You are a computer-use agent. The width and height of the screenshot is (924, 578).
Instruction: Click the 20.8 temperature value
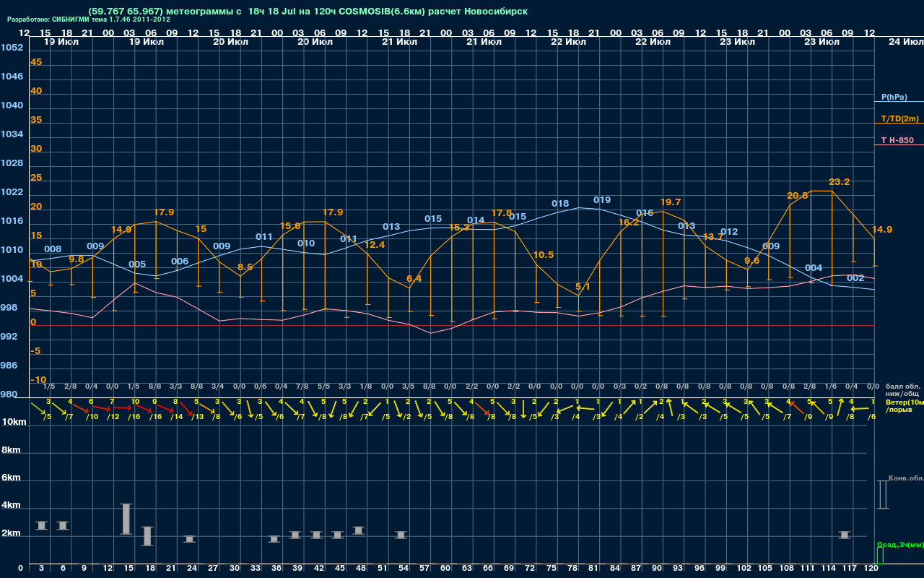(x=798, y=196)
